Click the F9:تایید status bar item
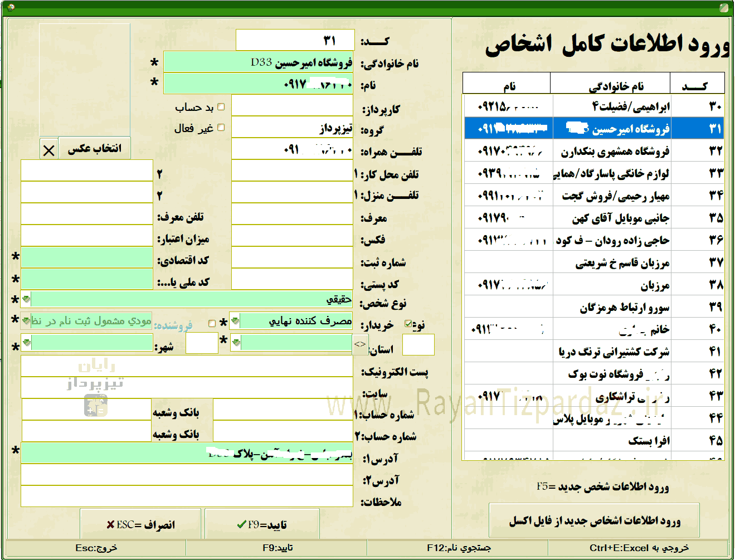Image resolution: width=735 pixels, height=560 pixels. point(277,548)
